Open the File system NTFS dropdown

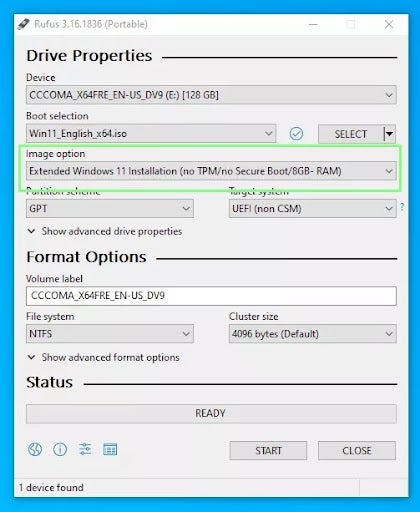point(110,334)
